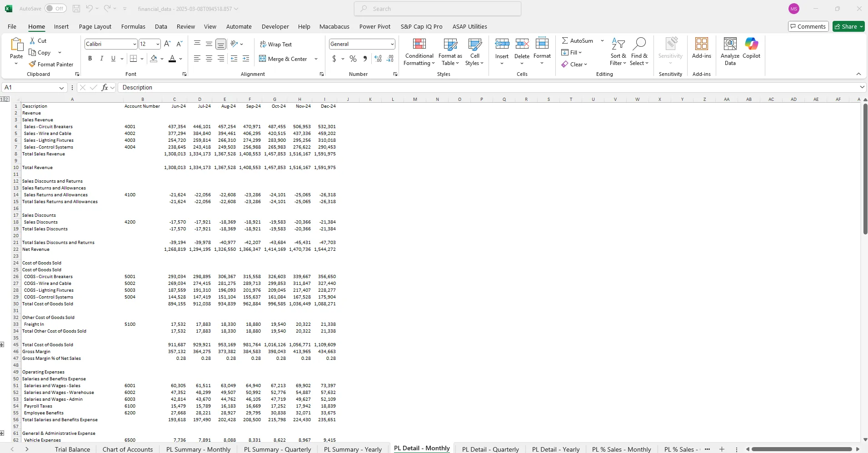Image resolution: width=868 pixels, height=453 pixels.
Task: Increase font size with the larger A icon
Action: 167,44
